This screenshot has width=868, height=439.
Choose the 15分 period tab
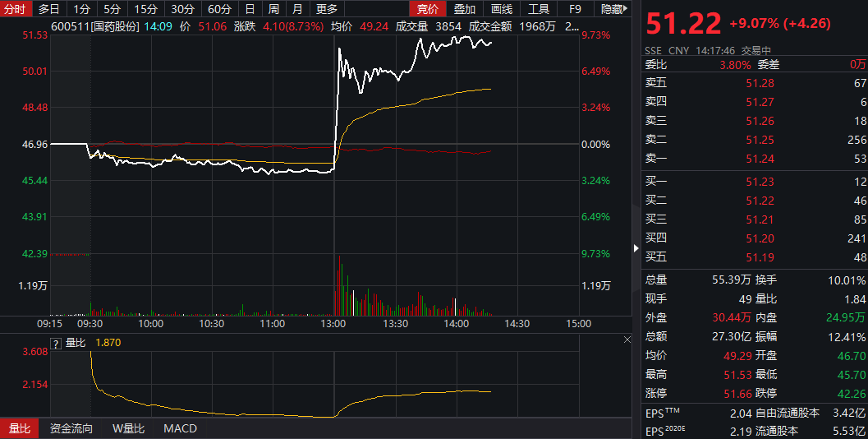pyautogui.click(x=145, y=9)
